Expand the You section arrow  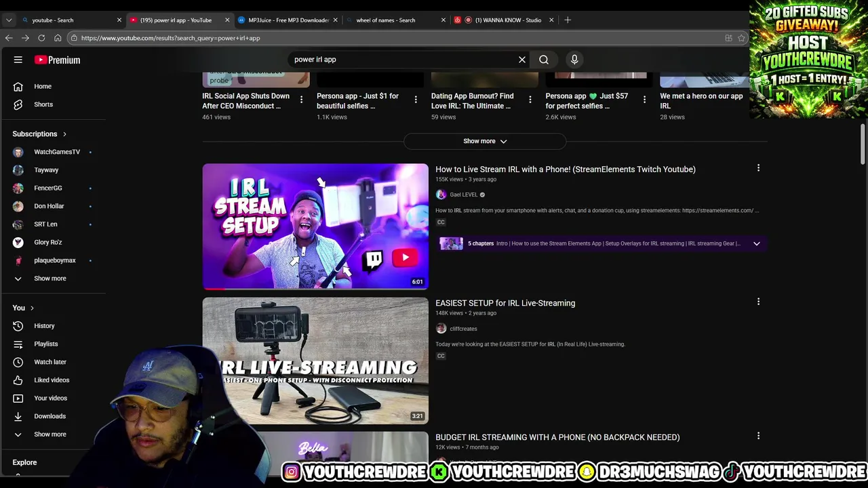point(32,308)
